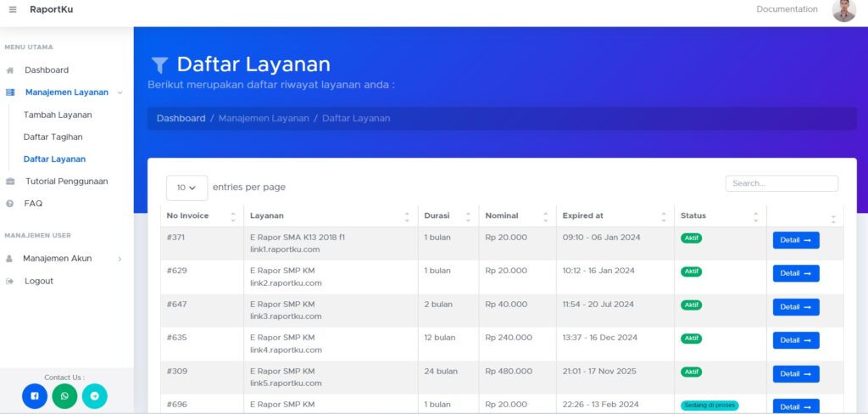Click link1.raportku.com text
The height and width of the screenshot is (414, 868).
[285, 250]
